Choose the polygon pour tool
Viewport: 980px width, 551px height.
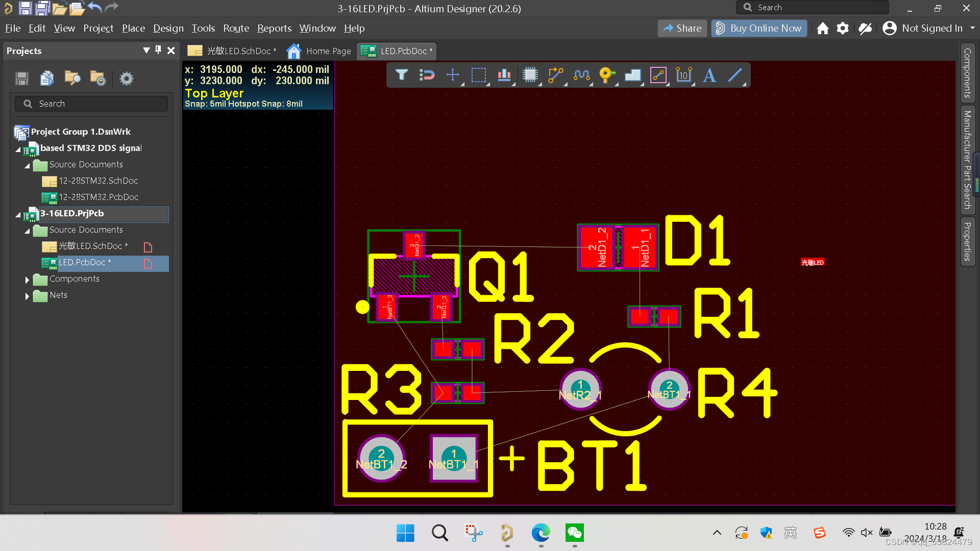(632, 75)
